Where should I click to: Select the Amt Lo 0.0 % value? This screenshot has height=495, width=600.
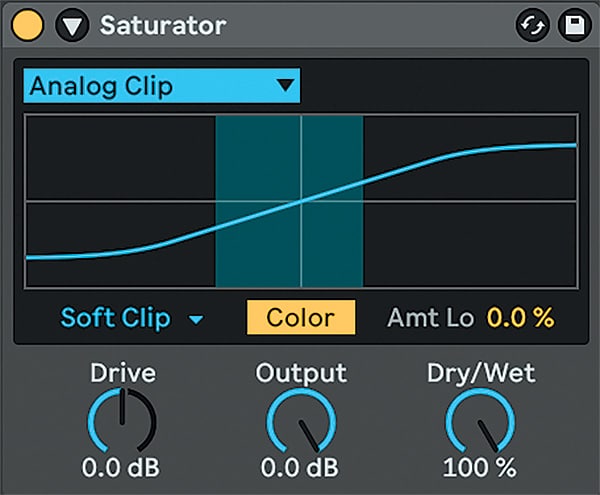coord(520,318)
